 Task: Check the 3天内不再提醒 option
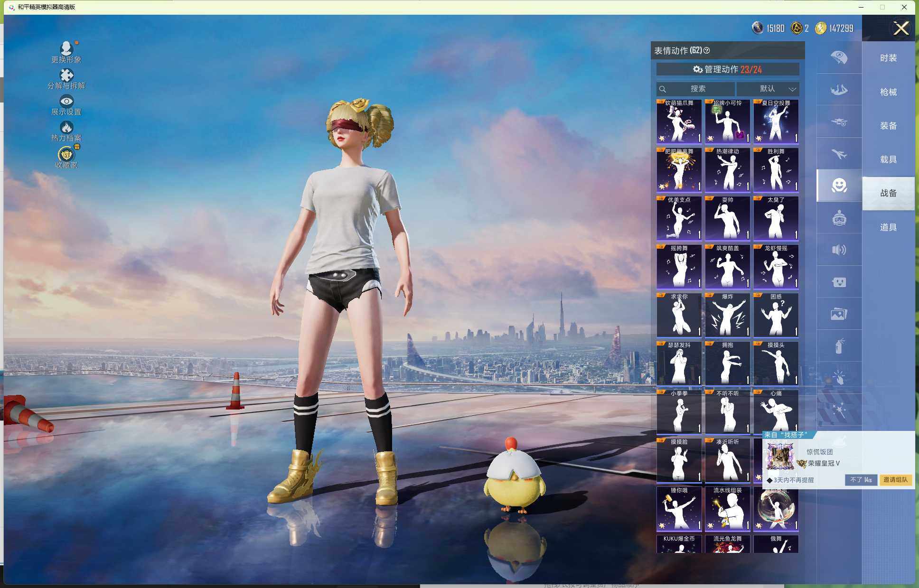click(x=770, y=480)
